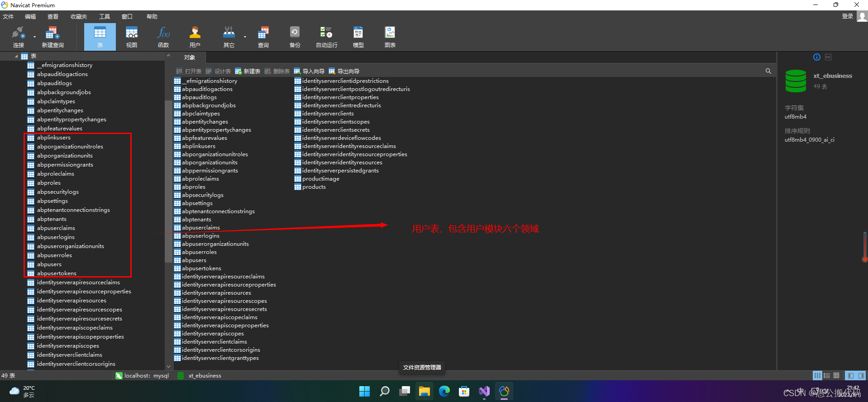Image resolution: width=868 pixels, height=402 pixels.
Task: Open the 文件 menu
Action: tap(8, 16)
